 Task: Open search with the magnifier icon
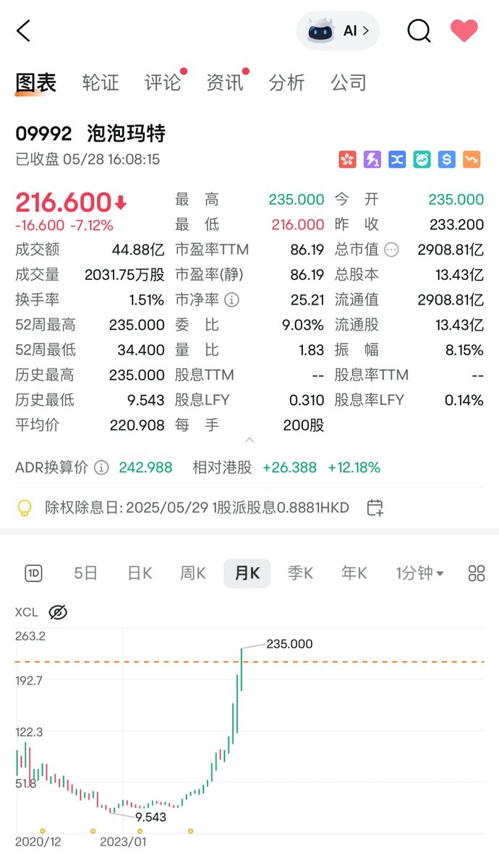(419, 31)
